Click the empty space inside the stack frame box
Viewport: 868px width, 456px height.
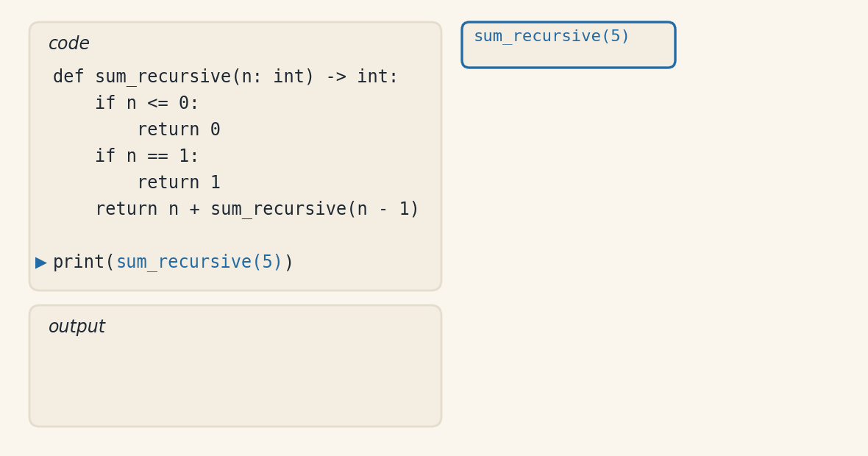[x=569, y=57]
